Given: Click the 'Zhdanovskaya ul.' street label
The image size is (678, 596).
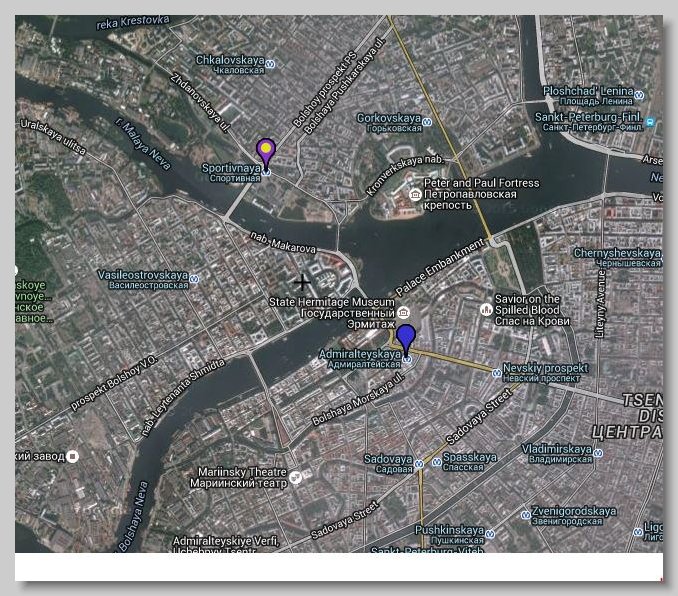Looking at the screenshot, I should (200, 103).
